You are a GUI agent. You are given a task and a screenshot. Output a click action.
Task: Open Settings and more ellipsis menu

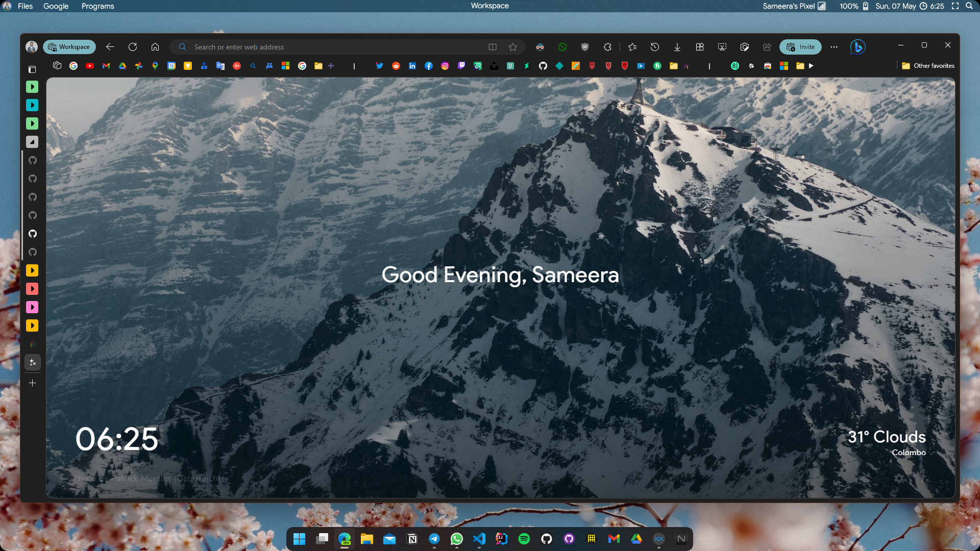pos(834,47)
